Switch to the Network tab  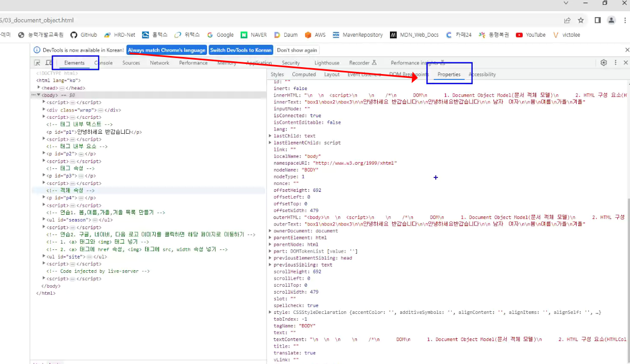pos(160,63)
